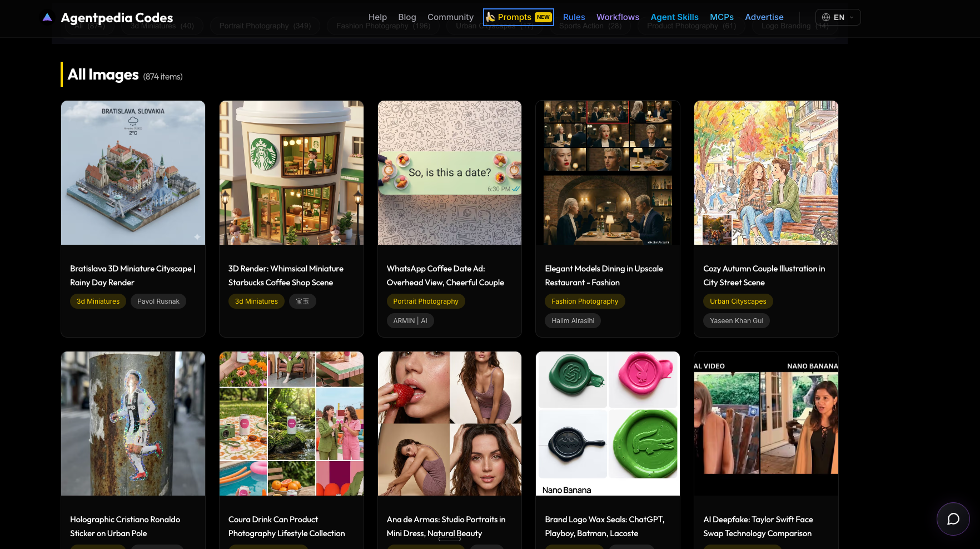
Task: Open the holographic Ronaldo sticker image
Action: (x=133, y=423)
